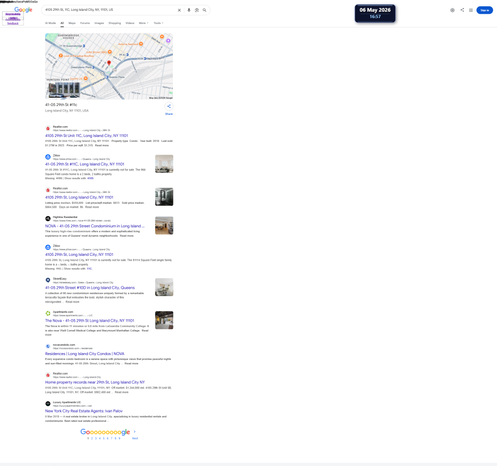Image resolution: width=500 pixels, height=466 pixels.
Task: Go to results page 9
Action: click(x=119, y=438)
